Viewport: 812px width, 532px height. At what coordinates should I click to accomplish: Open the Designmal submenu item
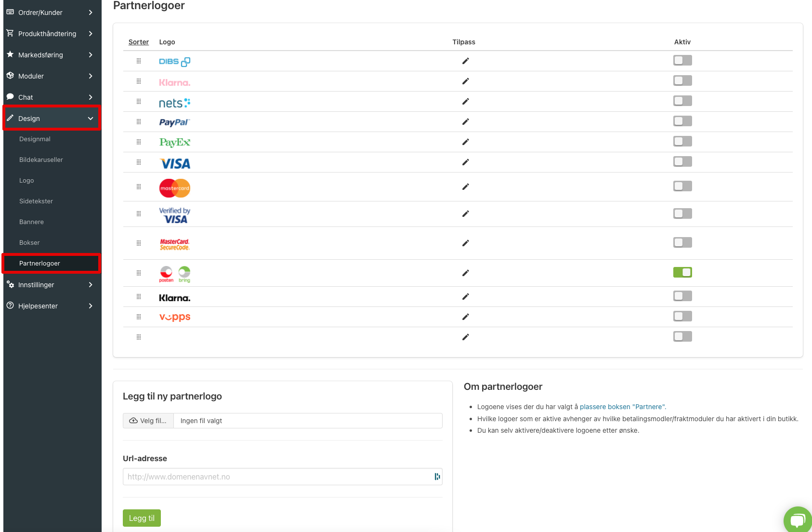(35, 139)
